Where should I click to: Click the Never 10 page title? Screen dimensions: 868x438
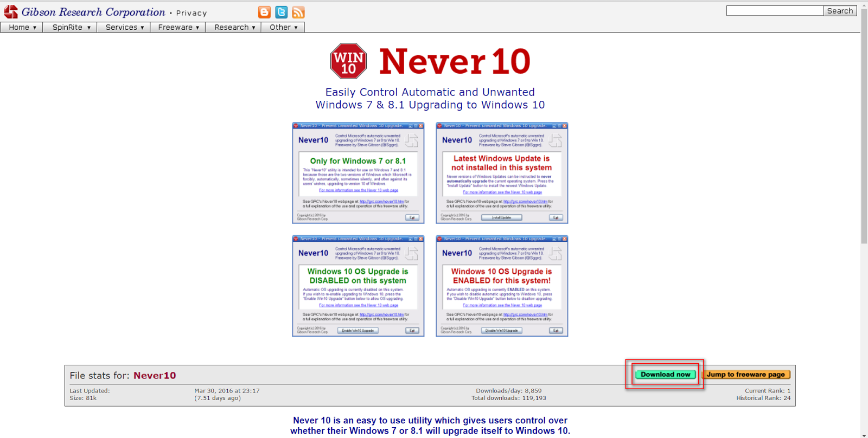click(455, 61)
